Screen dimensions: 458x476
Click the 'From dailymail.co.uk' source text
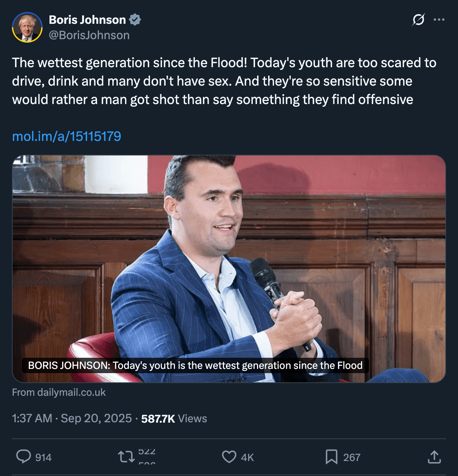pyautogui.click(x=59, y=392)
